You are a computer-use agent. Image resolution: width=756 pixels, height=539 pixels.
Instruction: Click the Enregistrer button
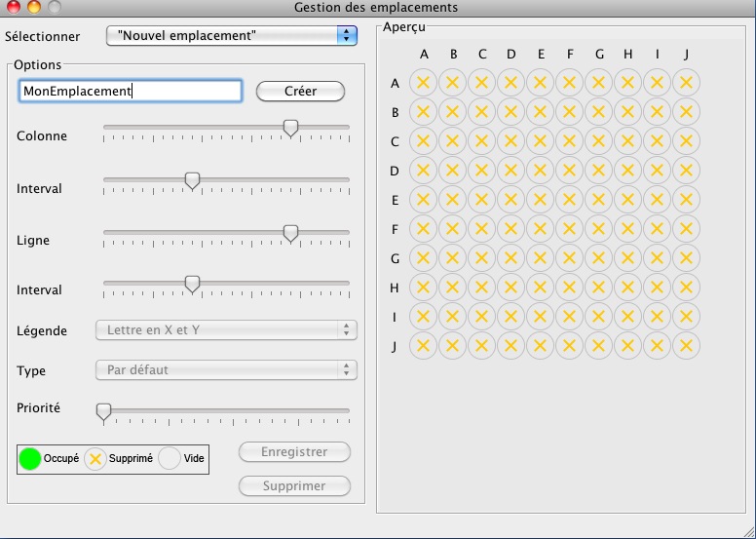tap(294, 452)
